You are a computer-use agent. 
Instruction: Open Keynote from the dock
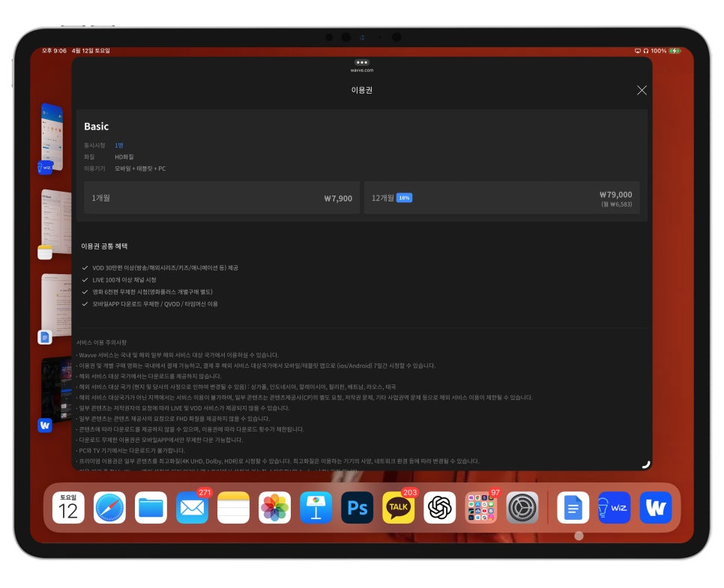pyautogui.click(x=316, y=507)
